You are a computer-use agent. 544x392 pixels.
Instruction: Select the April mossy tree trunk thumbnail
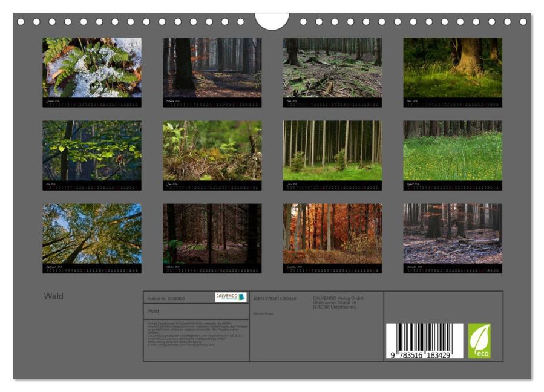(x=453, y=67)
